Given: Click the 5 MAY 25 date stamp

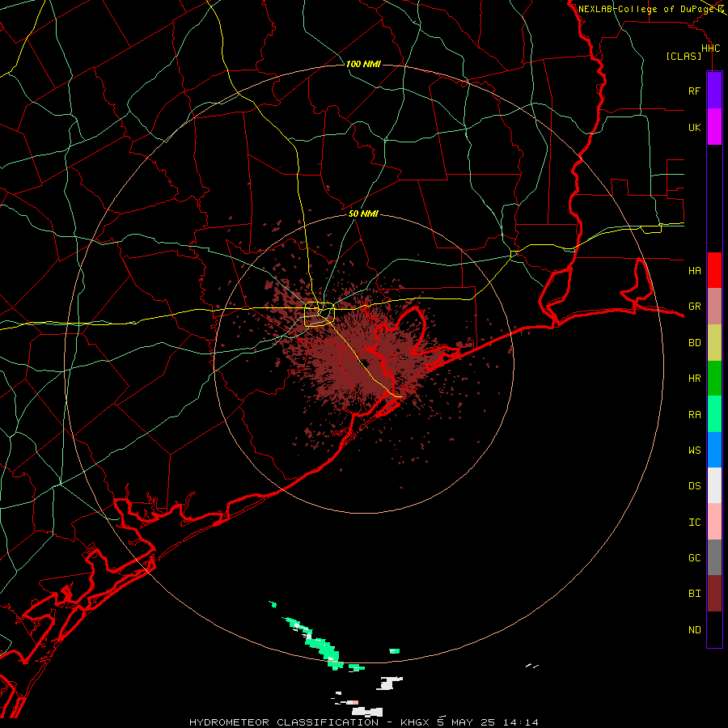Looking at the screenshot, I should pyautogui.click(x=467, y=722).
